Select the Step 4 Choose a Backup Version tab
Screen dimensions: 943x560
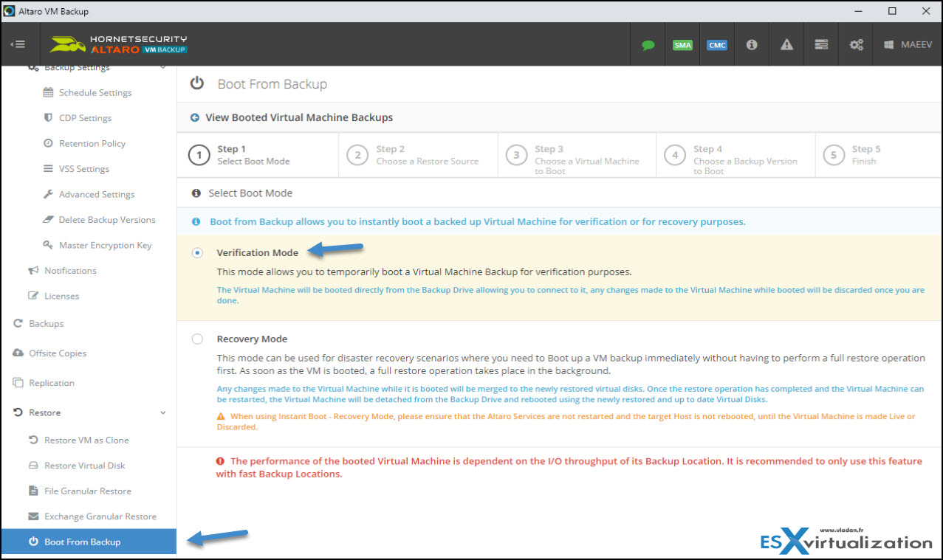pos(735,155)
